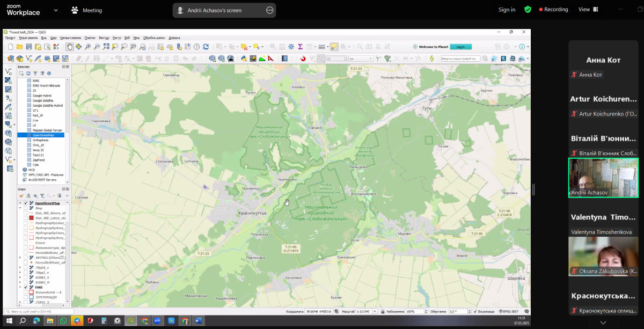Image resolution: width=644 pixels, height=329 pixels.
Task: Expand the SRTMGL3 layer tree node
Action: (x=20, y=258)
